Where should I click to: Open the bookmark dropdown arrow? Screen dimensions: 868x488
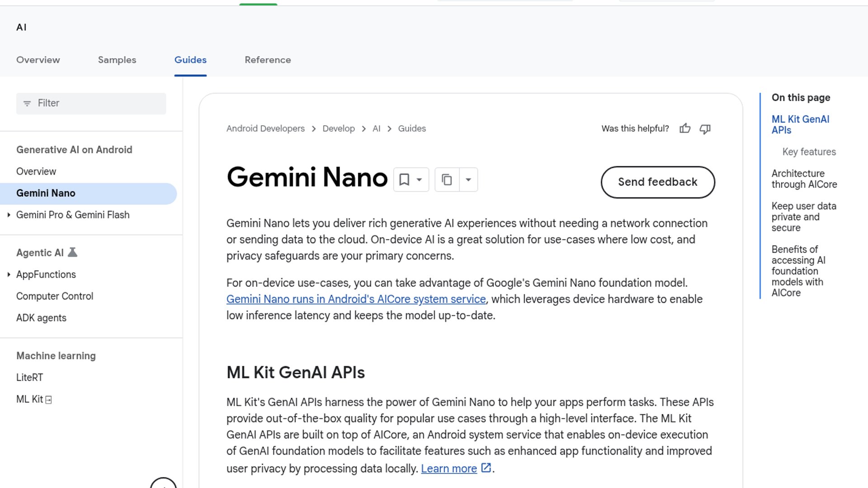pos(419,180)
